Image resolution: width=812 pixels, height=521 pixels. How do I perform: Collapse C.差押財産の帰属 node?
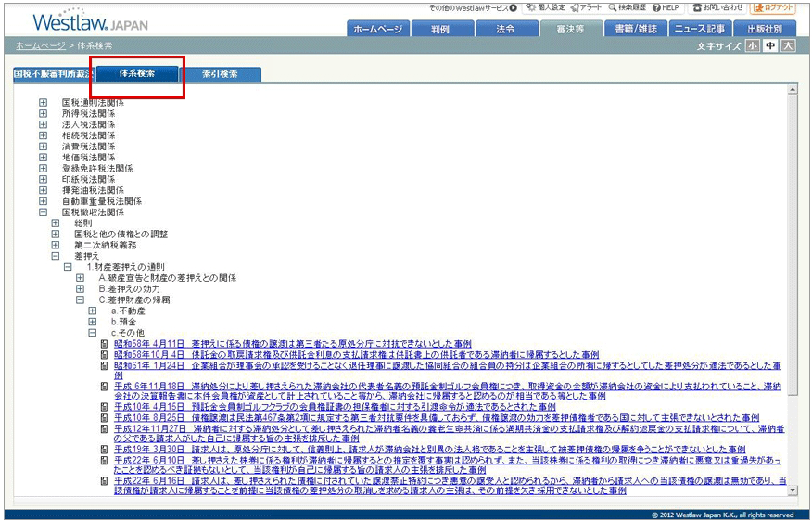pos(81,299)
